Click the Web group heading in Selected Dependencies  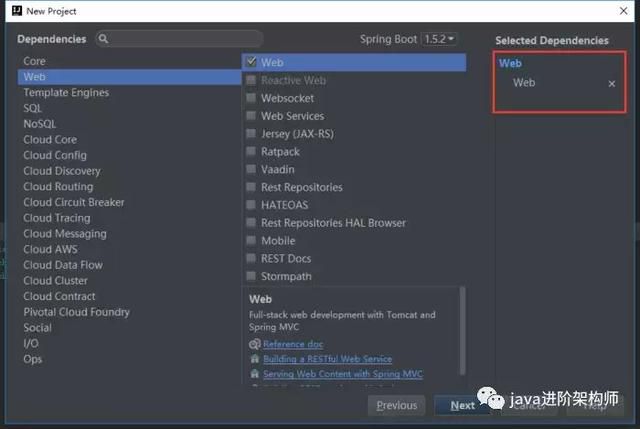point(510,63)
